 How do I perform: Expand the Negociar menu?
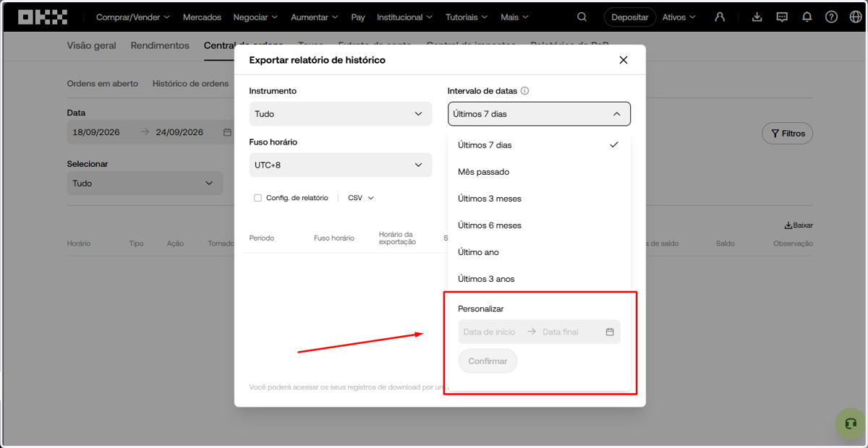(256, 17)
